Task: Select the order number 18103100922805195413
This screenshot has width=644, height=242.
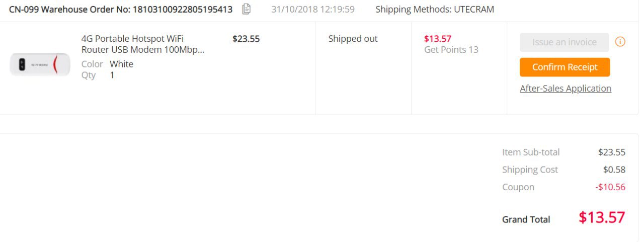Action: (183, 9)
